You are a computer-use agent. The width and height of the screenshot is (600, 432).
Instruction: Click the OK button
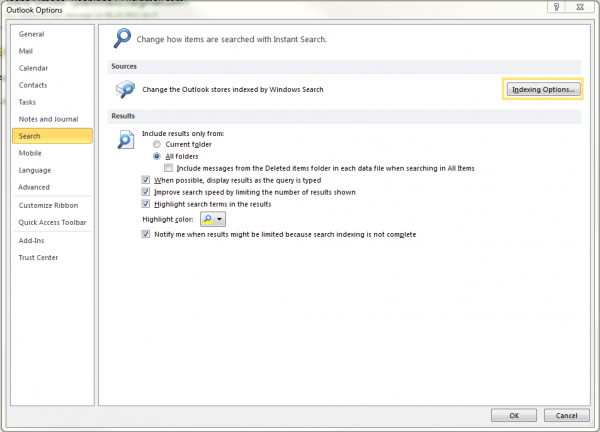(513, 415)
